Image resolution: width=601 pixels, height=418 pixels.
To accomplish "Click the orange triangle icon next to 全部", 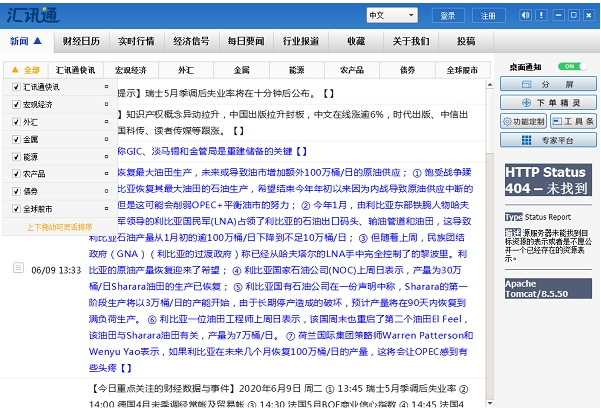I will point(15,70).
